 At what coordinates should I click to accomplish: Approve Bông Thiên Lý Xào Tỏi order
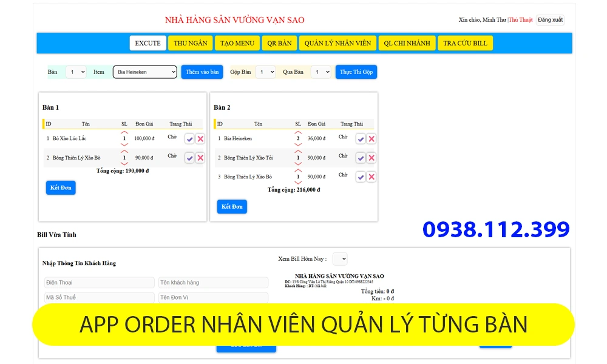[361, 157]
